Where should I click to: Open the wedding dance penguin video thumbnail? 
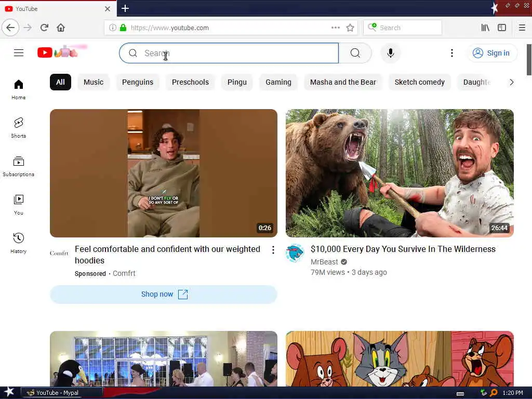(x=164, y=358)
